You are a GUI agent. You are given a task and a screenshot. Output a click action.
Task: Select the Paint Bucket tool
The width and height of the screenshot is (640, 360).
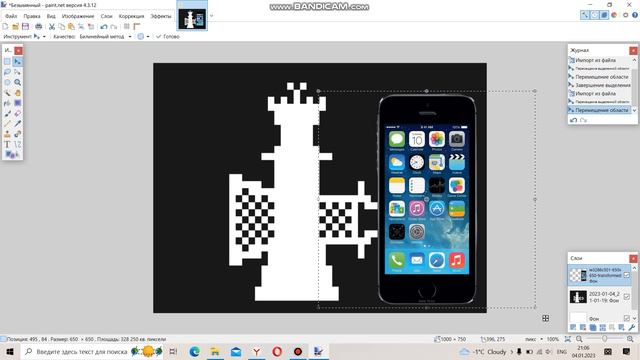coord(7,103)
